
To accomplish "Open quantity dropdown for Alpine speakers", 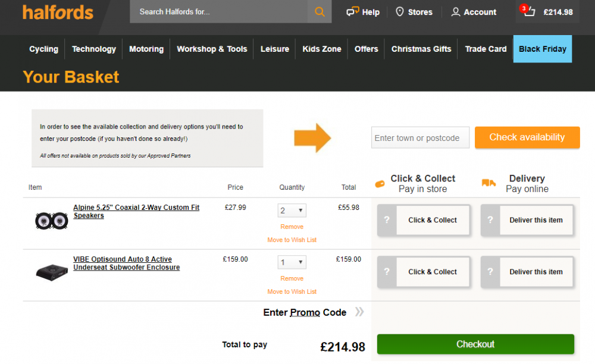I will click(292, 211).
